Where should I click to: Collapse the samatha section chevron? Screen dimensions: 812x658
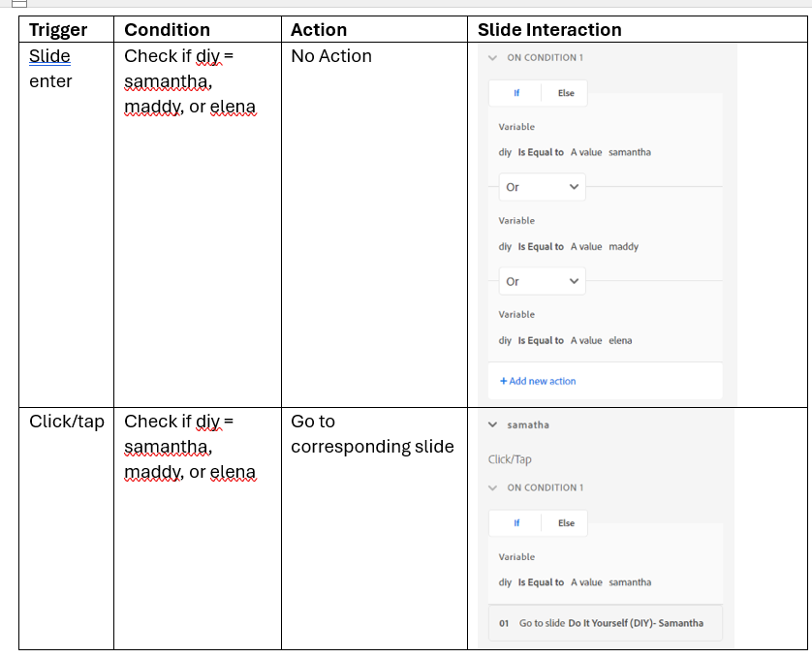pos(493,424)
